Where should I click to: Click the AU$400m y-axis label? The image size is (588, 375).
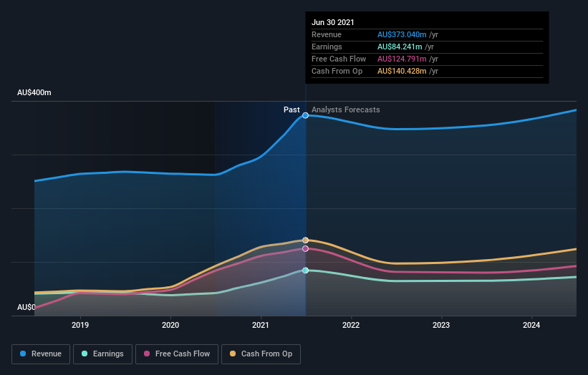[34, 92]
